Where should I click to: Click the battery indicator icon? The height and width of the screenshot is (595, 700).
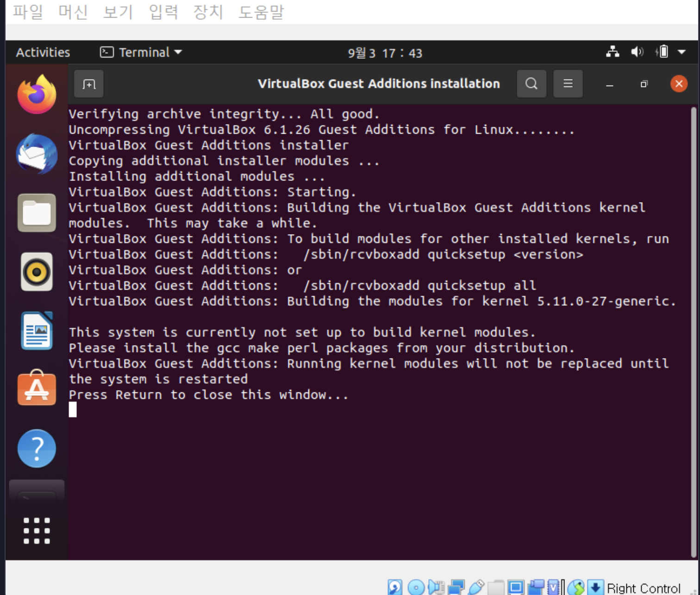click(x=662, y=52)
